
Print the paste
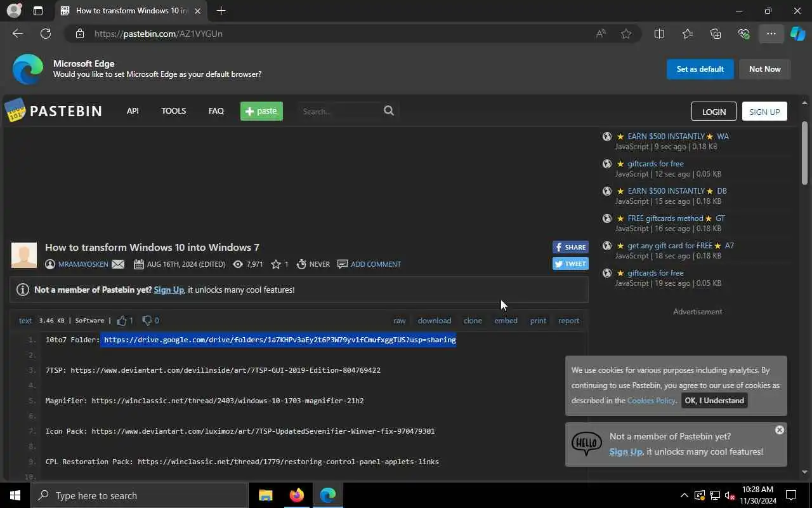coord(538,321)
